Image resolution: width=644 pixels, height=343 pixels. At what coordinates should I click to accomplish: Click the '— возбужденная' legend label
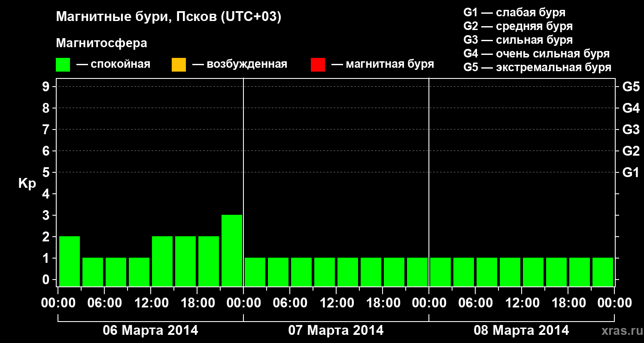(x=240, y=64)
